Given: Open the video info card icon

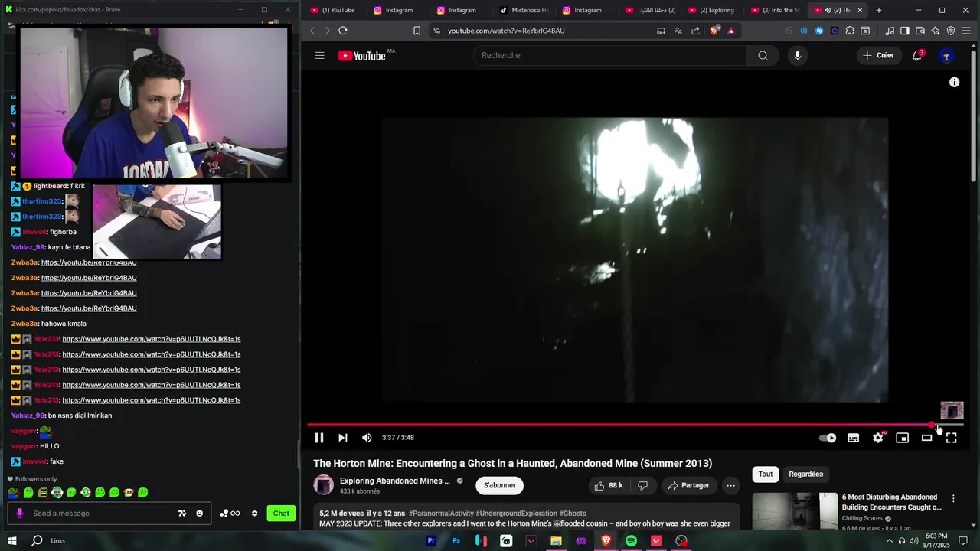Looking at the screenshot, I should pyautogui.click(x=954, y=82).
